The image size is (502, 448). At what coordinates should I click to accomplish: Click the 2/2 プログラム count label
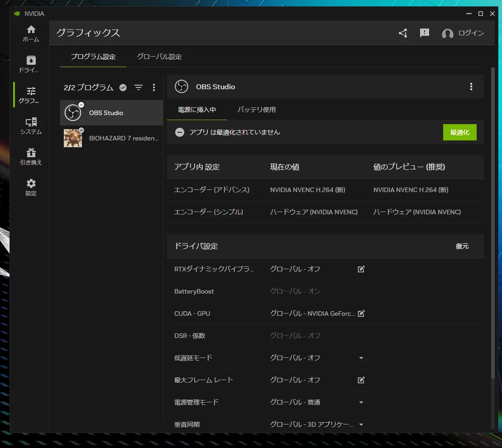(88, 87)
